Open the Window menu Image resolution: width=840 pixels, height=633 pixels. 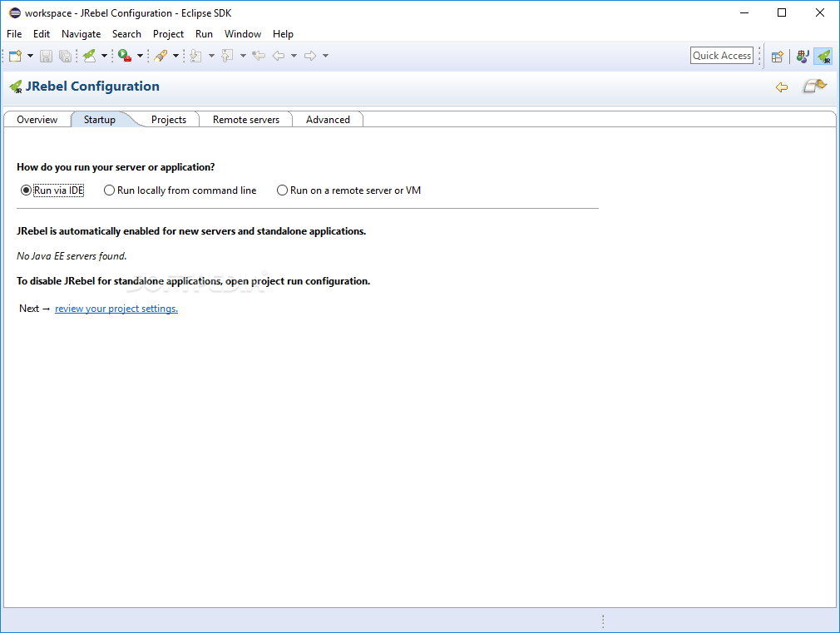[x=243, y=34]
